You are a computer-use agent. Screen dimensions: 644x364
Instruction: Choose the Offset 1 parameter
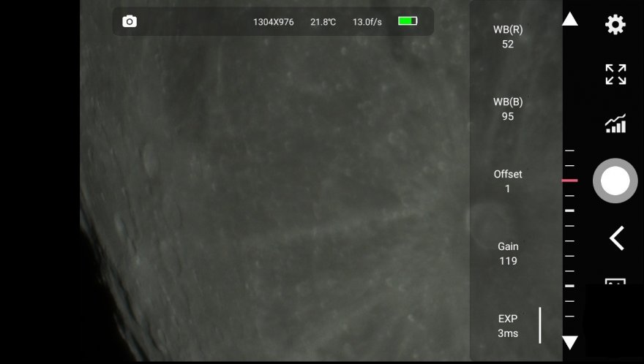[x=508, y=181]
